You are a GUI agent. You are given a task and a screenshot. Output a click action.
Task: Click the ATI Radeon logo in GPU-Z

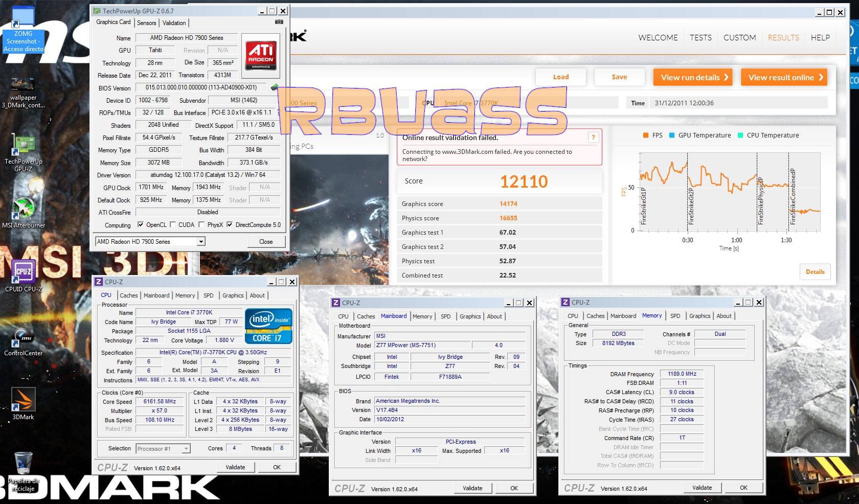click(x=261, y=55)
